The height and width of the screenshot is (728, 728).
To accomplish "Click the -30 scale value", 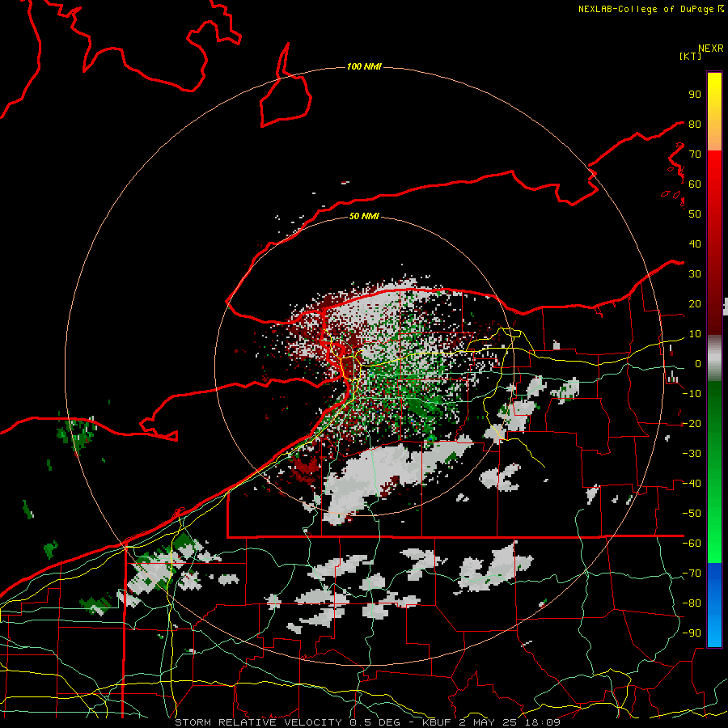I will click(692, 454).
